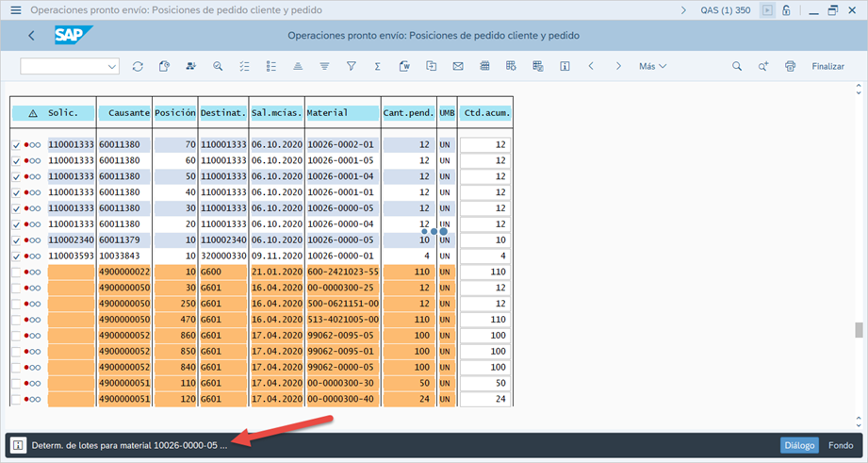This screenshot has height=463, width=868.
Task: Click the mail envelope icon
Action: [x=457, y=66]
